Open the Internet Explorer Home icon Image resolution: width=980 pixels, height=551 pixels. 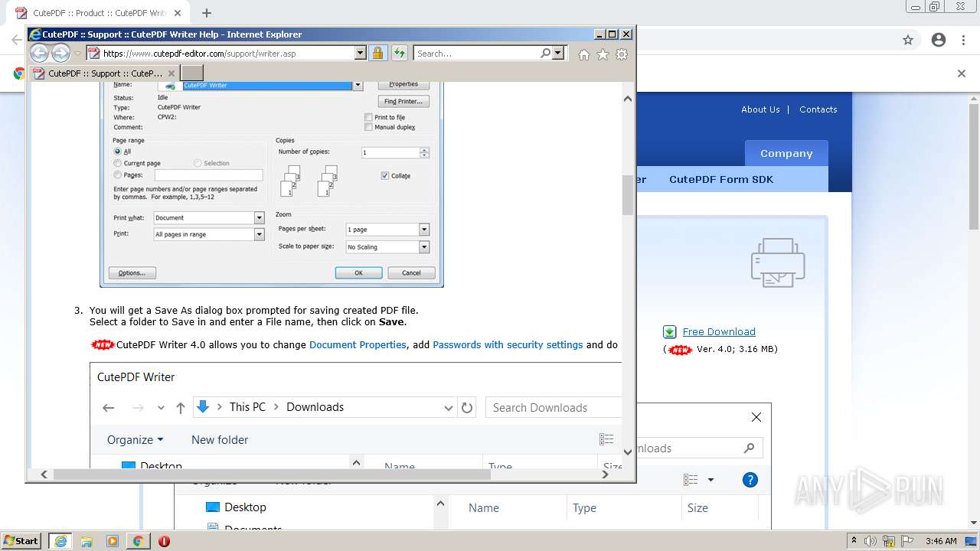pos(584,54)
